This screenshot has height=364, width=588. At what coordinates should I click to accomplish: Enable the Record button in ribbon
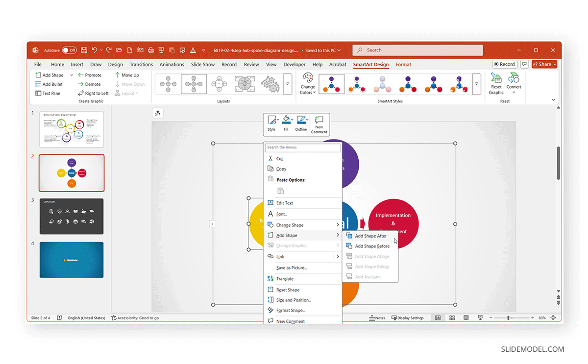click(505, 64)
